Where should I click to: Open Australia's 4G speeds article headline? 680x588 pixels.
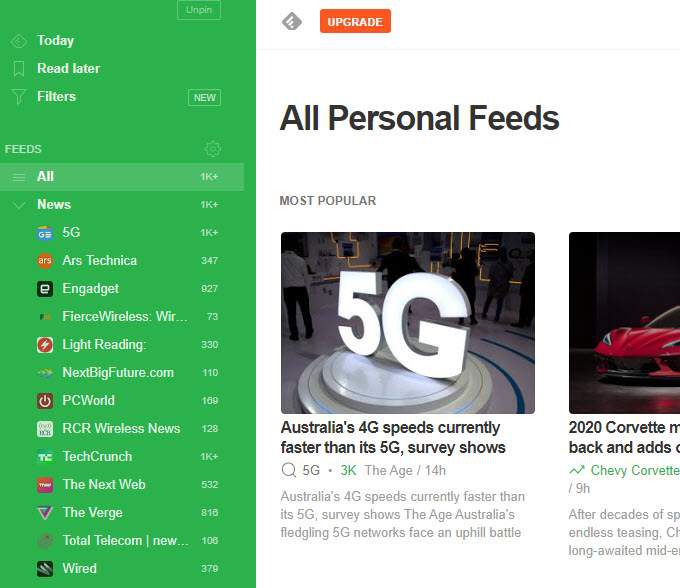393,438
